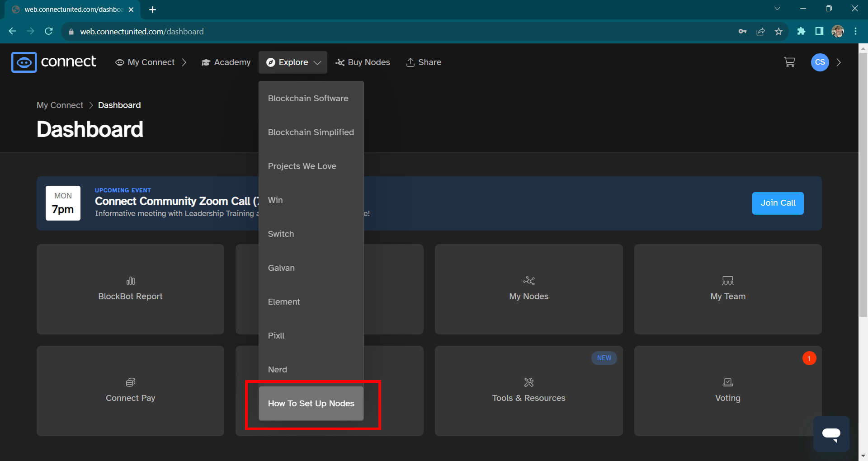The image size is (868, 461).
Task: Click the My Nodes network icon
Action: coord(529,281)
